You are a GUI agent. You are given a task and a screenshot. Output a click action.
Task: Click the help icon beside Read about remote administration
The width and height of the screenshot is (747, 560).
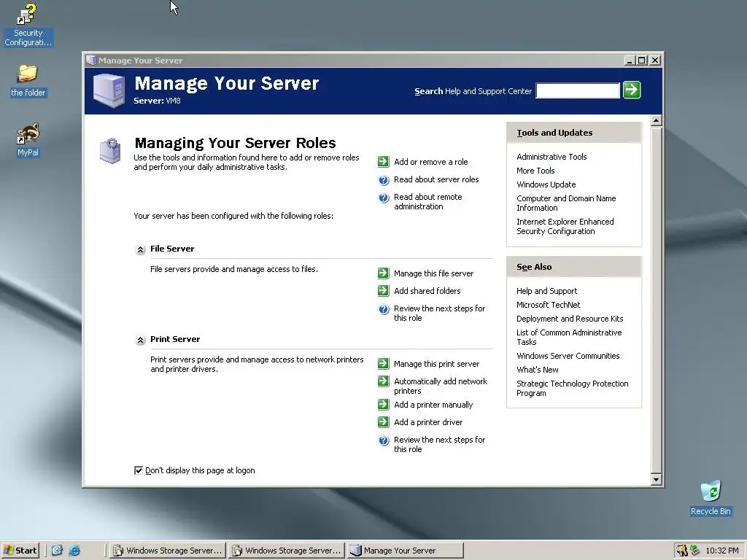tap(384, 198)
